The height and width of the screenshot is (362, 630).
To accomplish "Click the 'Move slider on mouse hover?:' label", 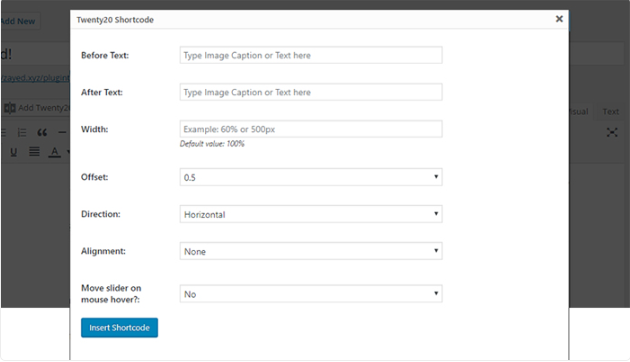I will coord(111,294).
